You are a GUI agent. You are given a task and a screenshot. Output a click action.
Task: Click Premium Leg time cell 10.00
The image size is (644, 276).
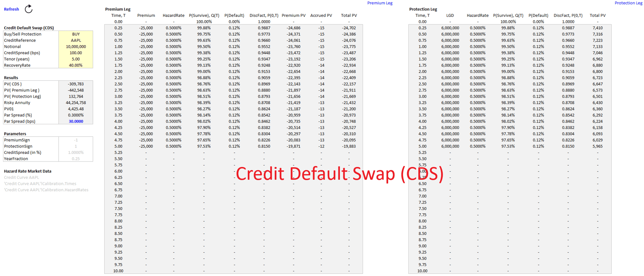(118, 271)
